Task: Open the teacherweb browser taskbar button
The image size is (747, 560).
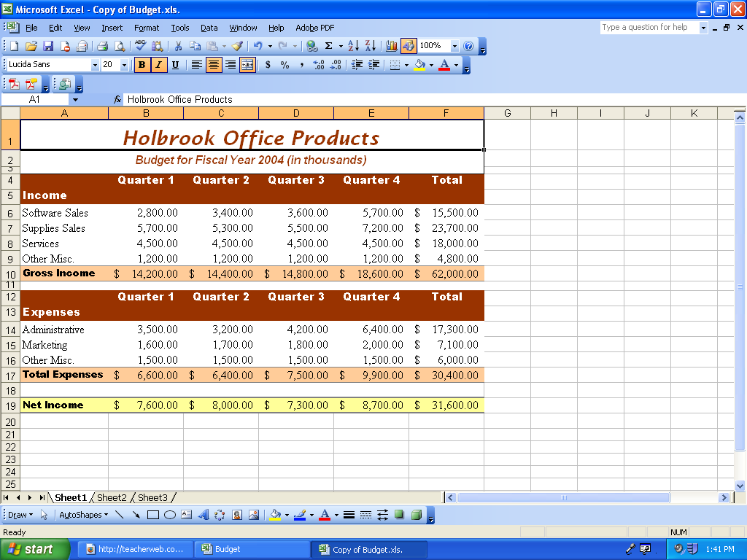Action: [135, 549]
